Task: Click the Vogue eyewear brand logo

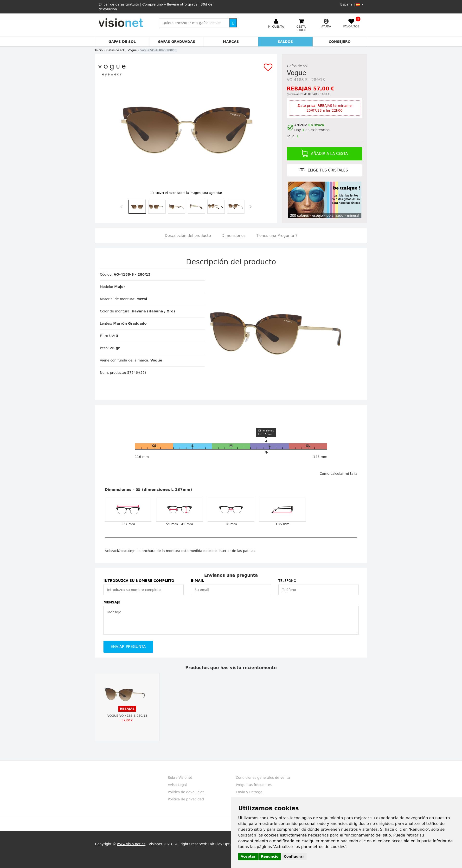Action: pyautogui.click(x=112, y=70)
